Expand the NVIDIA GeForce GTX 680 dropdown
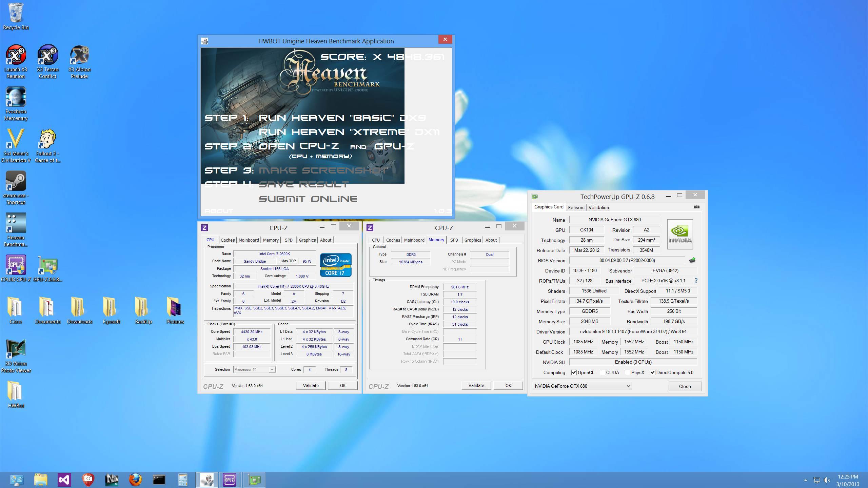Image resolution: width=868 pixels, height=488 pixels. pos(583,386)
